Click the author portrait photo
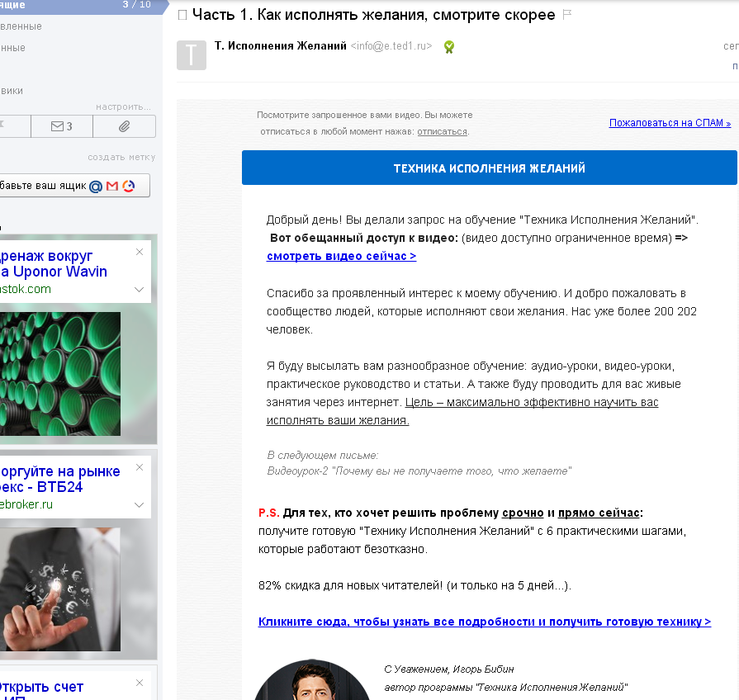The height and width of the screenshot is (700, 739). (312, 679)
